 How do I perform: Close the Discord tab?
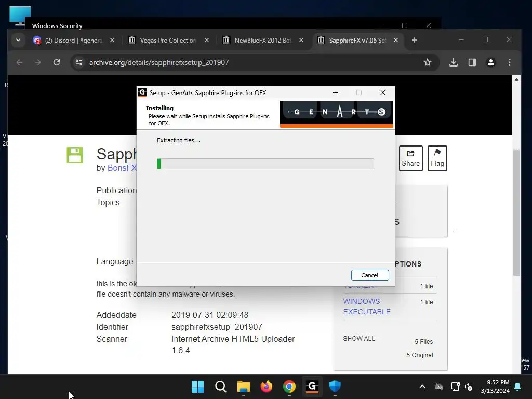[x=112, y=41]
